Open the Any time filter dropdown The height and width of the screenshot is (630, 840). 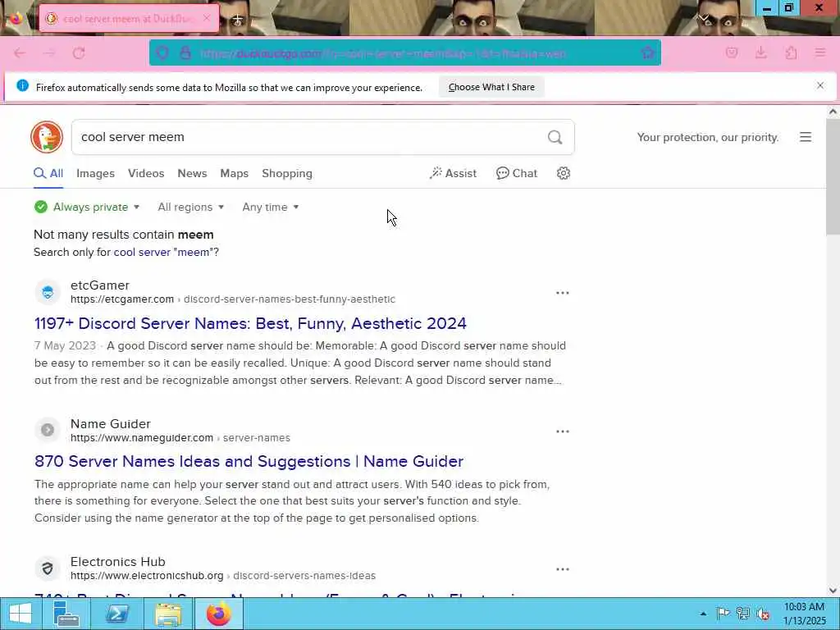click(x=271, y=207)
